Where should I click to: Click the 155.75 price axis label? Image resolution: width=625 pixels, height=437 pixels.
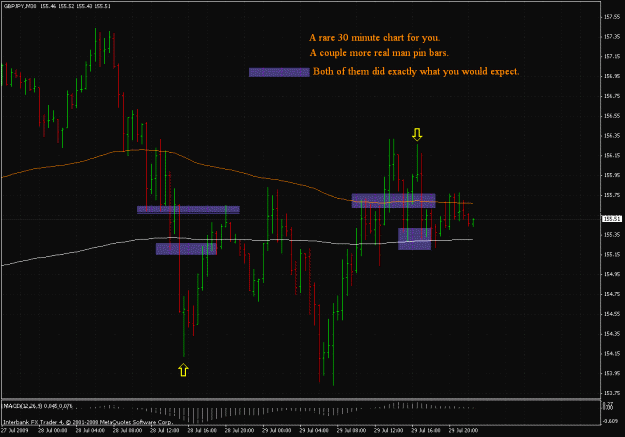(612, 195)
